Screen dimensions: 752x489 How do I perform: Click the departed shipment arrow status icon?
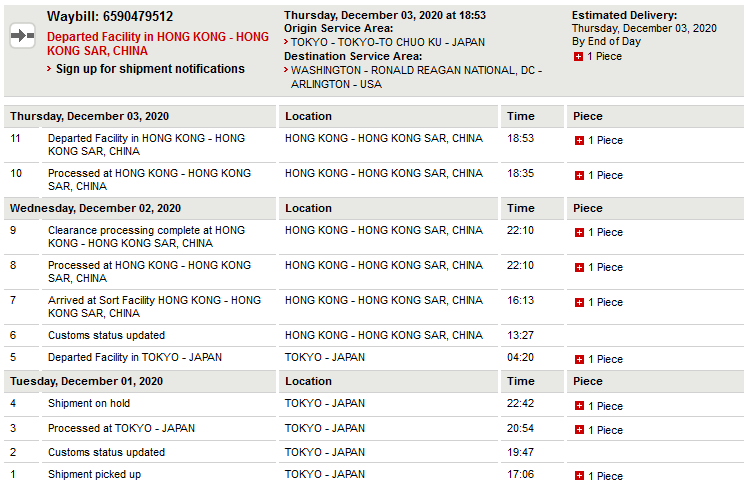[23, 35]
